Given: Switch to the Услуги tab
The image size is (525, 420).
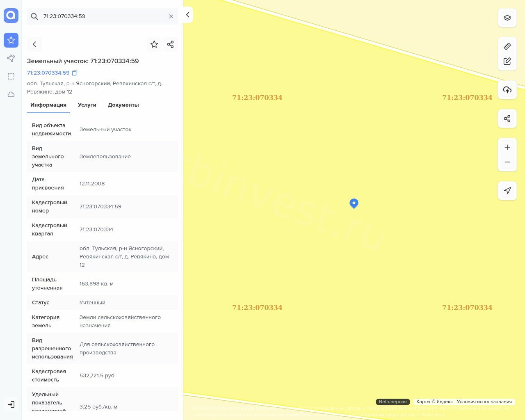Looking at the screenshot, I should (87, 105).
